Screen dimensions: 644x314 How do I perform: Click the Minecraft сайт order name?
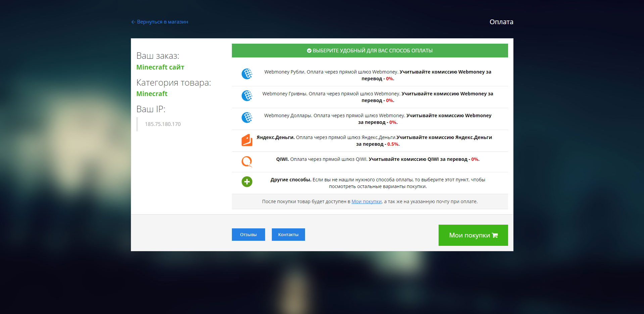pos(160,67)
